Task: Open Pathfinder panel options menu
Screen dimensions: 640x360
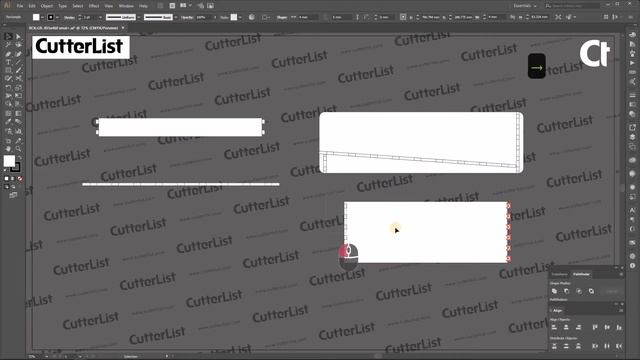Action: tap(621, 274)
